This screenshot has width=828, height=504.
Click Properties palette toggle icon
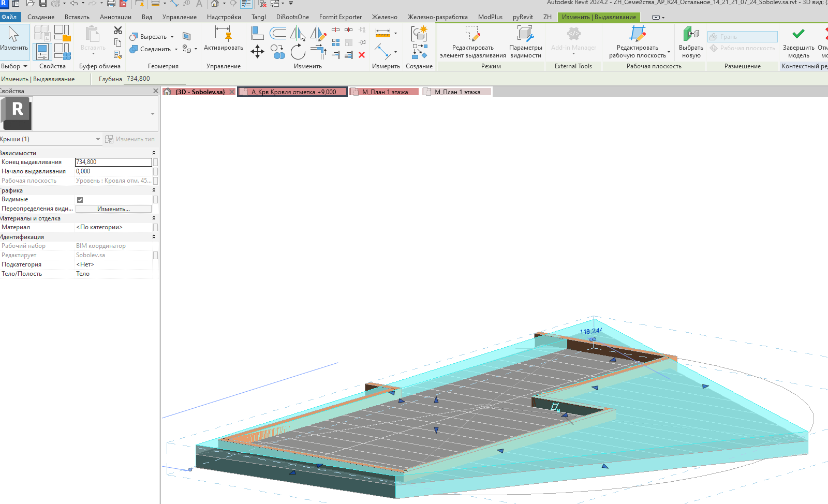[x=42, y=52]
